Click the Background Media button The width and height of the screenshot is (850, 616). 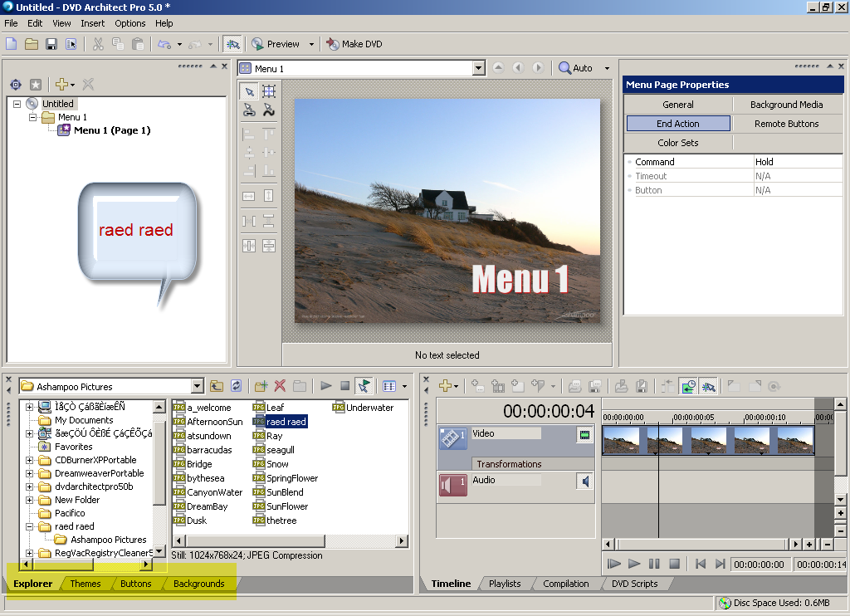pos(787,105)
